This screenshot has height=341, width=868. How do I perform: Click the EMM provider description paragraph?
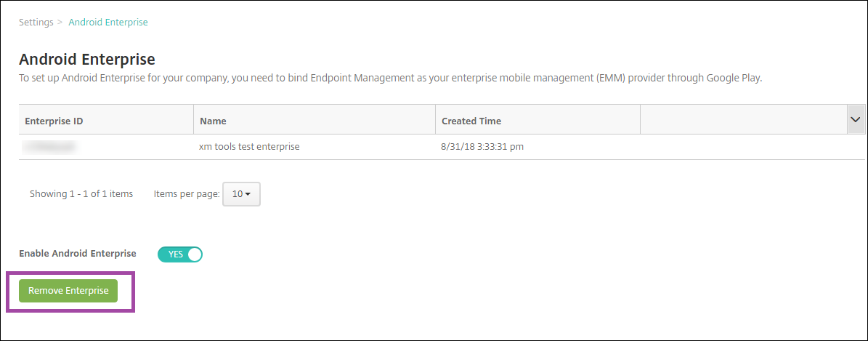[x=390, y=79]
